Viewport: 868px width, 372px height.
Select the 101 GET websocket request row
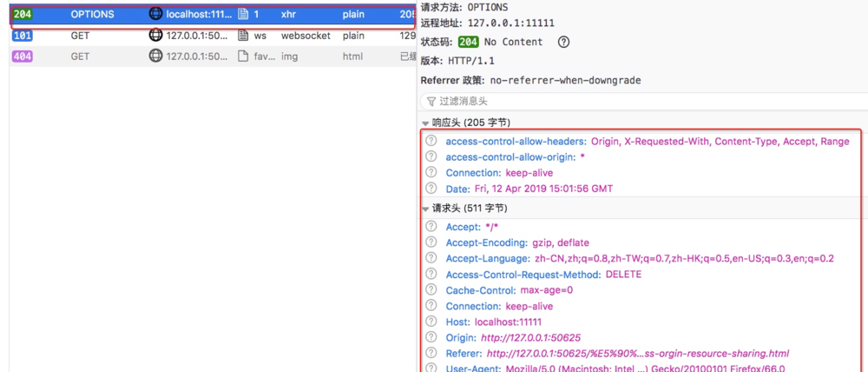click(x=213, y=36)
